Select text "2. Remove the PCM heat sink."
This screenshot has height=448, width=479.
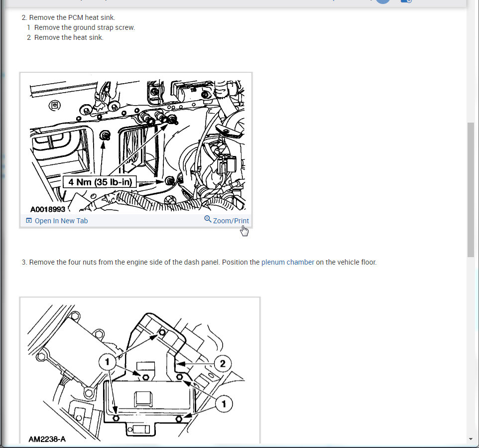68,17
